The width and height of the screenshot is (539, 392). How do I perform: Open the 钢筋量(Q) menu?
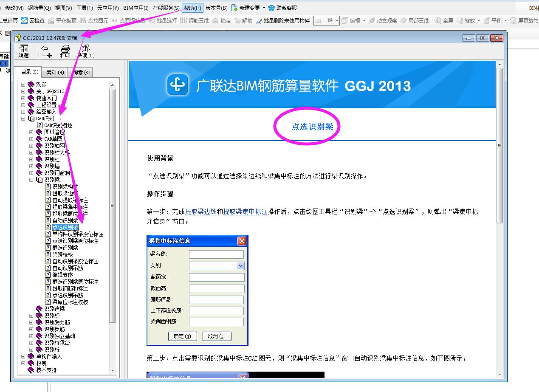[39, 8]
